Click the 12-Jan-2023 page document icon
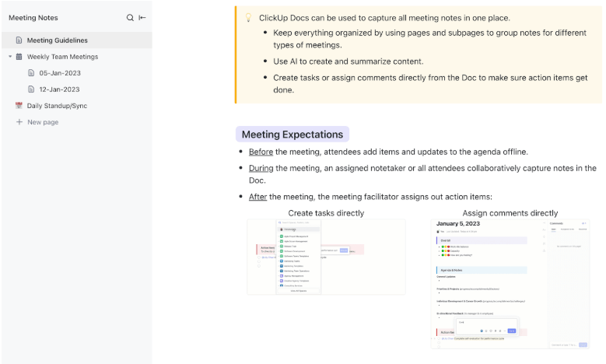The height and width of the screenshot is (364, 606). [31, 89]
